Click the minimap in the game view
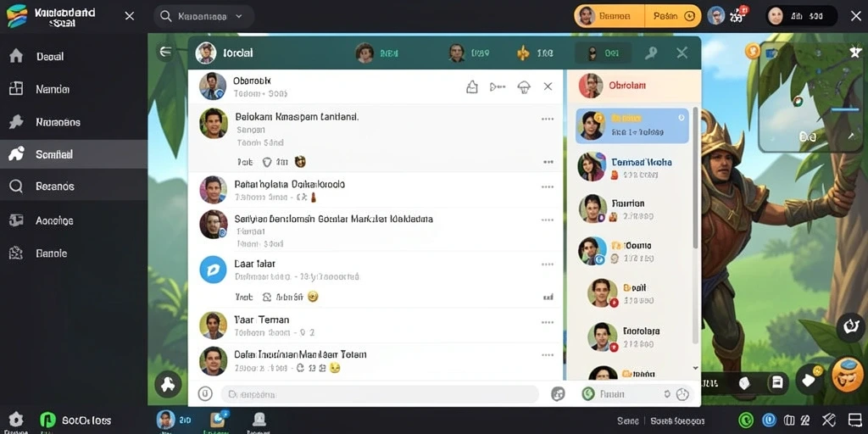The width and height of the screenshot is (868, 434). tap(811, 97)
